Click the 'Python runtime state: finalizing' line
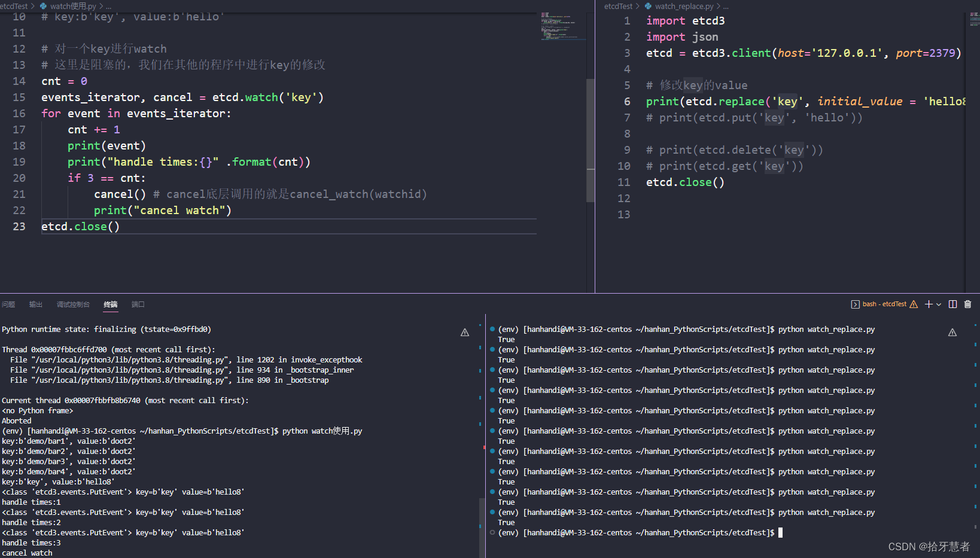This screenshot has height=558, width=980. pos(106,330)
